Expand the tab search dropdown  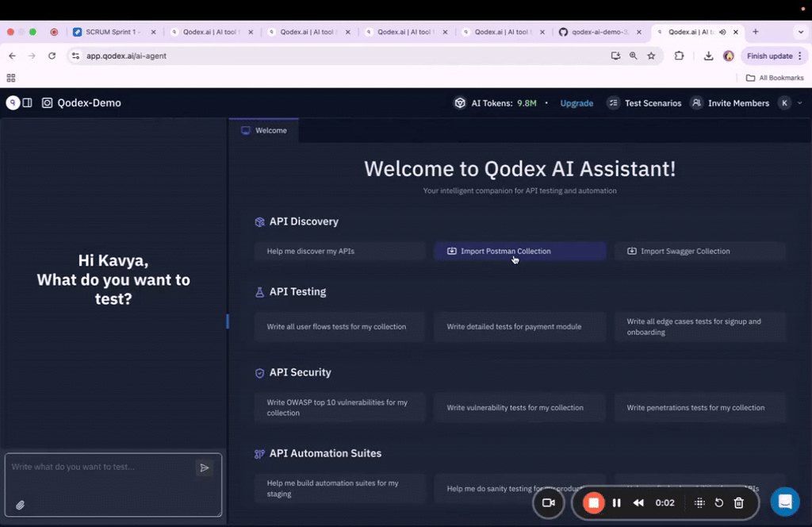pos(801,32)
